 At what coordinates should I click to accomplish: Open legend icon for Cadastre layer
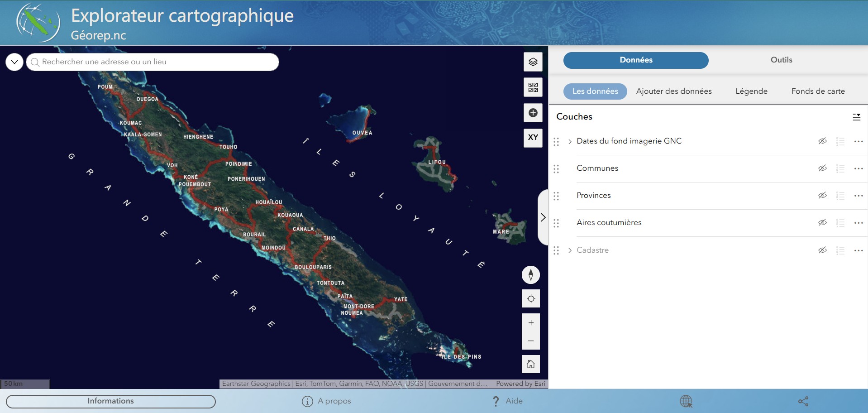click(x=840, y=250)
